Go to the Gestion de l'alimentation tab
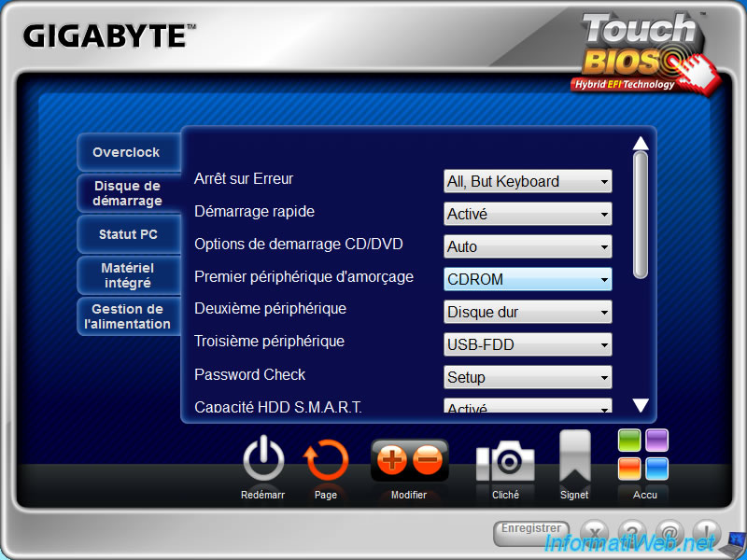 coord(129,316)
